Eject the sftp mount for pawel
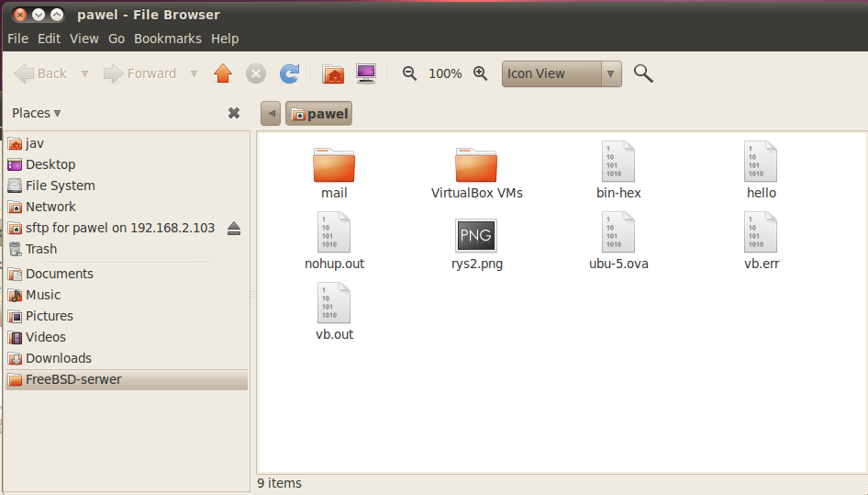 coord(233,228)
